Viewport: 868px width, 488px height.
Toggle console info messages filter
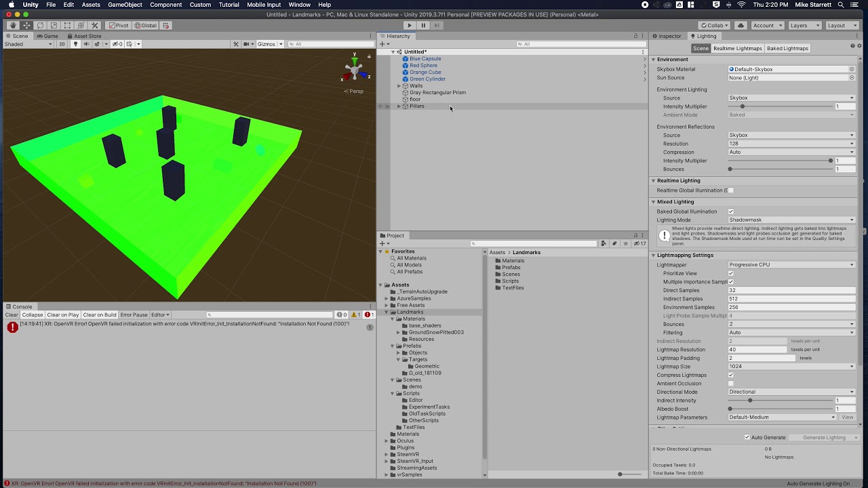point(342,314)
